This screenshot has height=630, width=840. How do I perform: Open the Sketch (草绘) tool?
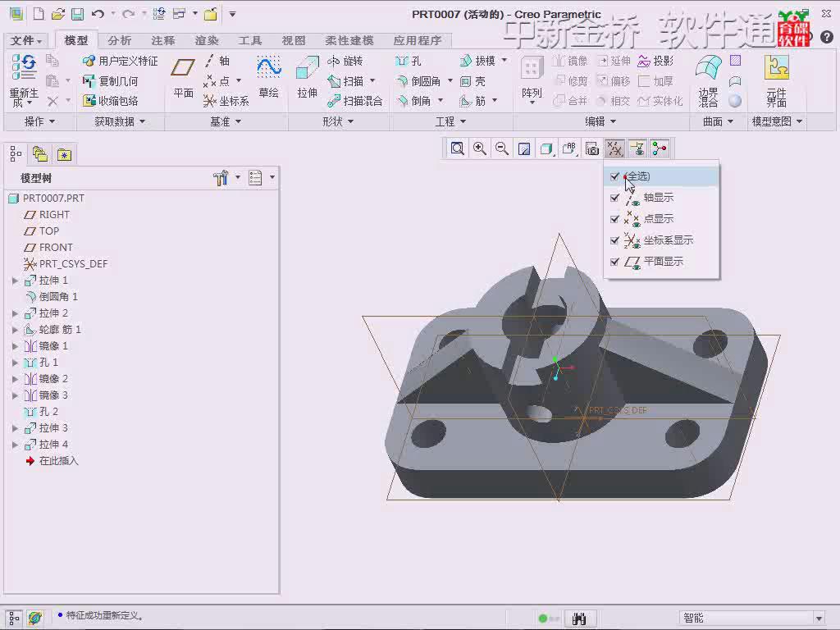coord(268,78)
